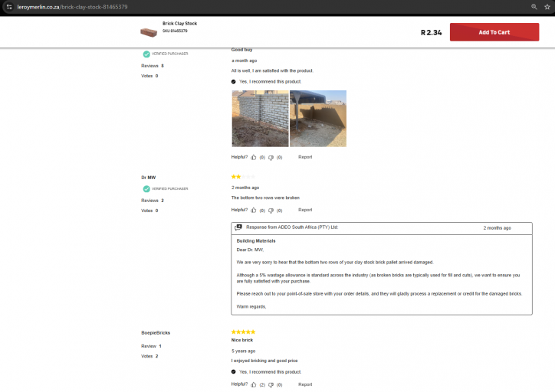555x392 pixels.
Task: Click the 'Brick Clay Stock' title
Action: click(180, 23)
